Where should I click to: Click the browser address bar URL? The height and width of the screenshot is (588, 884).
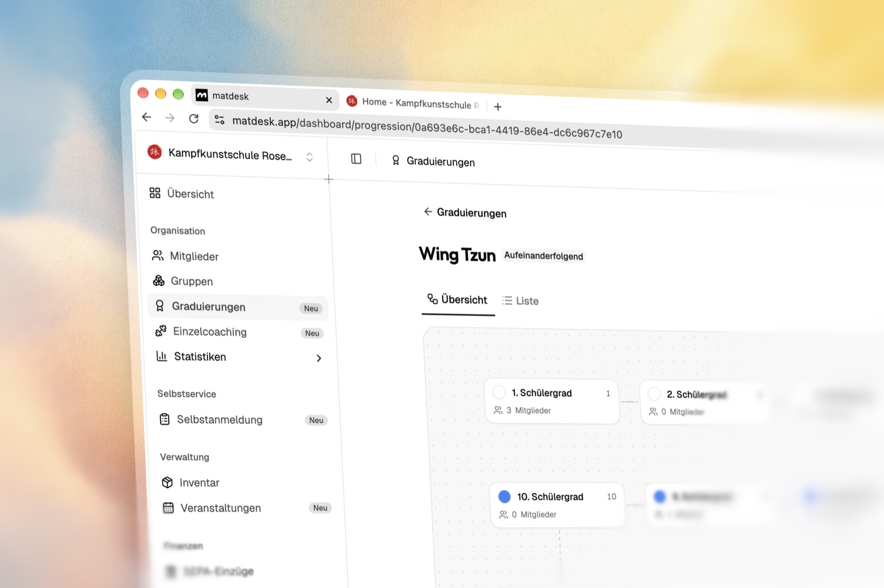pos(427,128)
